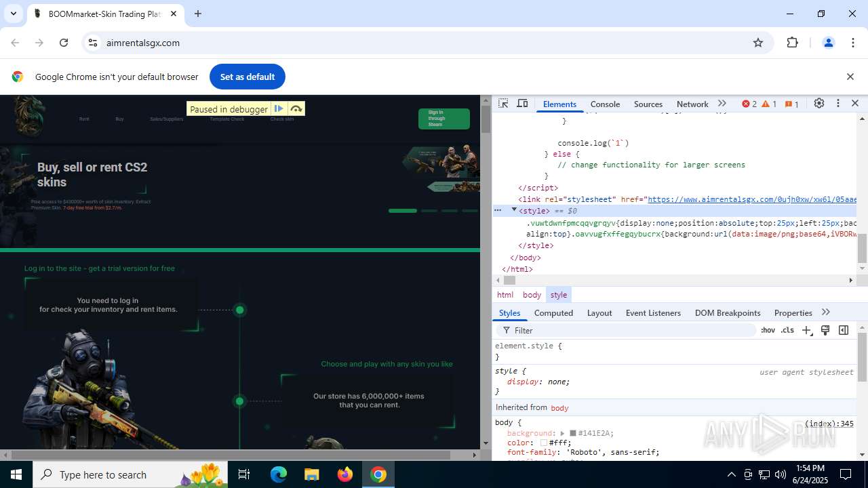Open the tab search dropdown arrow
The width and height of the screenshot is (868, 488).
(x=13, y=14)
